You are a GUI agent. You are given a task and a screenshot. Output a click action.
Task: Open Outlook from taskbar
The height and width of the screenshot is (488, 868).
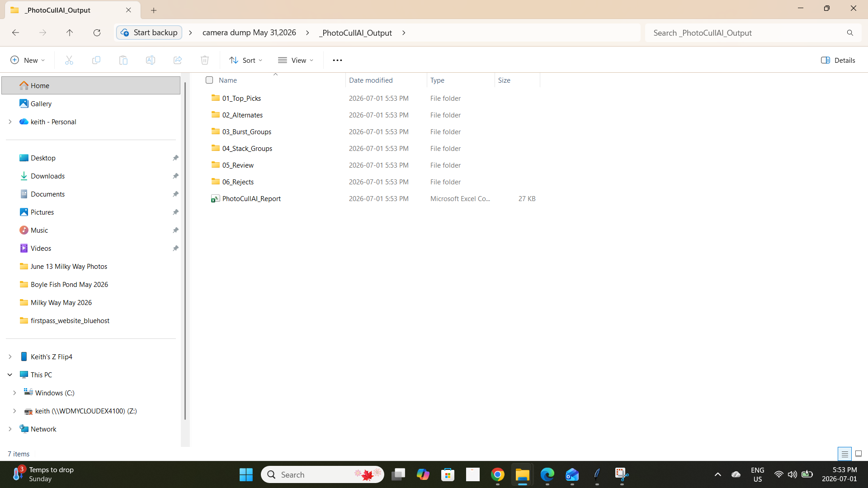tap(572, 474)
